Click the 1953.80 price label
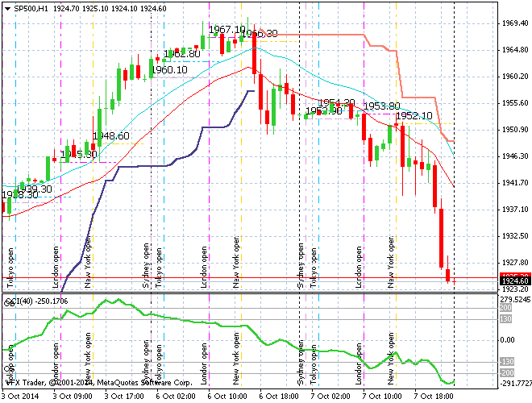Screen dimensions: 532x403 (382, 106)
